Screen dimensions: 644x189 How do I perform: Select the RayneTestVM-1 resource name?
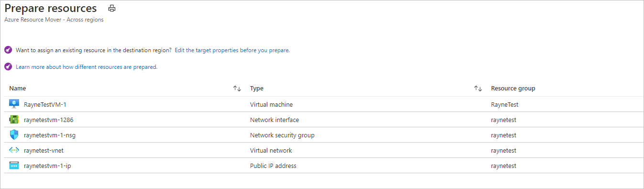(45, 104)
